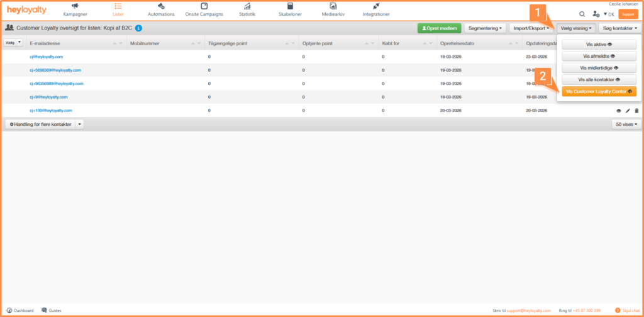Select the Vis aktive view option
The width and height of the screenshot is (644, 317).
(x=599, y=45)
